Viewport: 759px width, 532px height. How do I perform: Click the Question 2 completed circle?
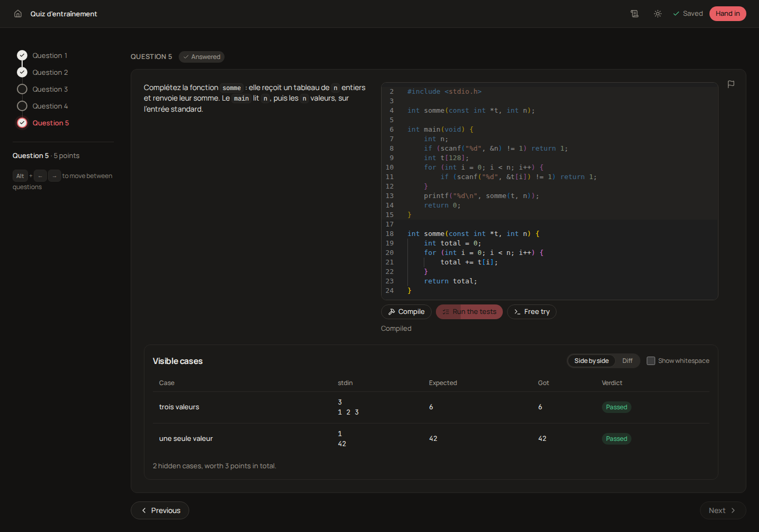pos(22,72)
